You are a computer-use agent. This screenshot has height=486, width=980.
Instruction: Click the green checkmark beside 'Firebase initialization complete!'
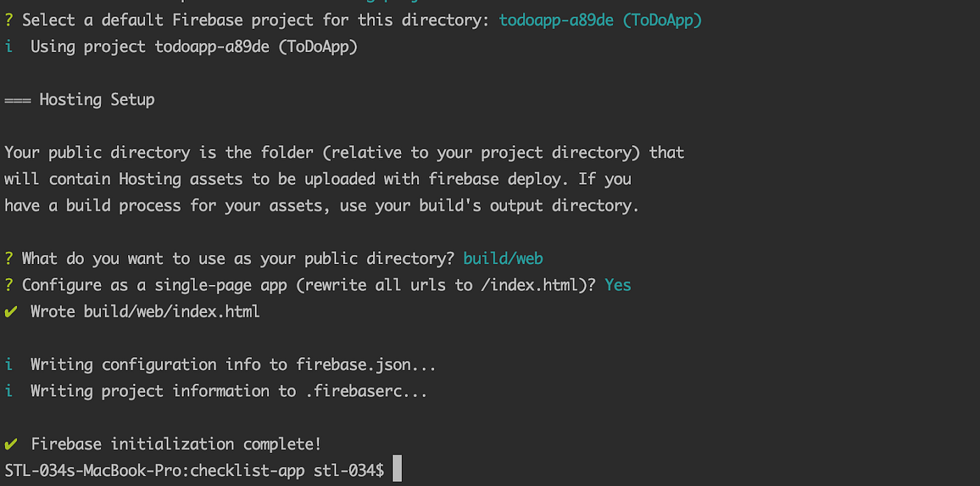[10, 444]
